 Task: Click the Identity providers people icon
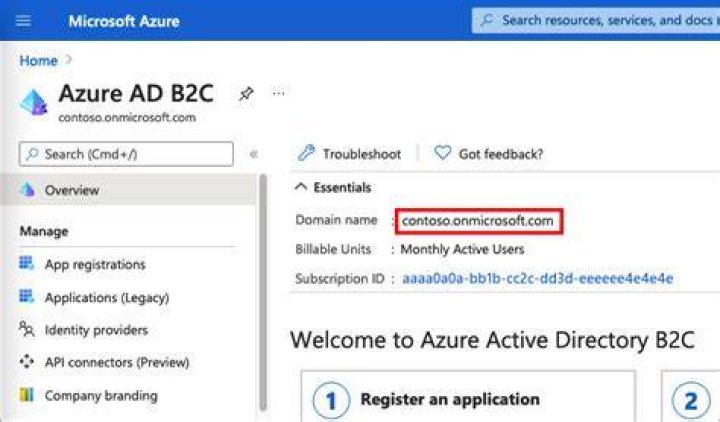coord(26,329)
